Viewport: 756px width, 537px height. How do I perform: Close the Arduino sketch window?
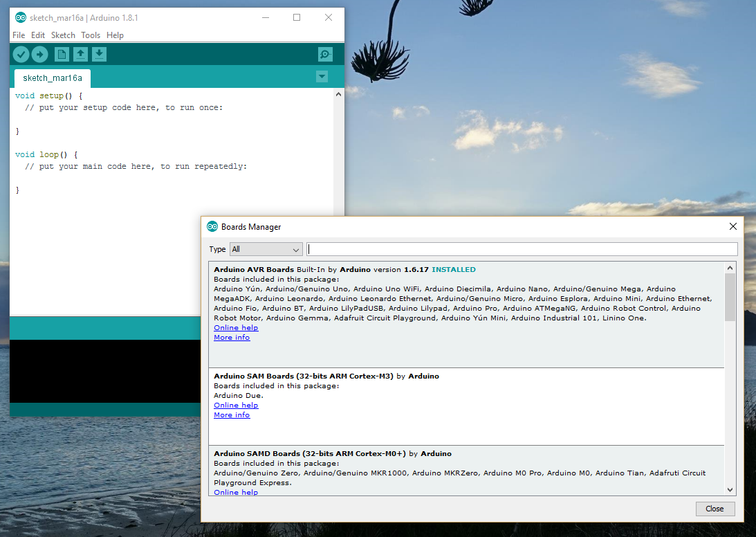(329, 17)
